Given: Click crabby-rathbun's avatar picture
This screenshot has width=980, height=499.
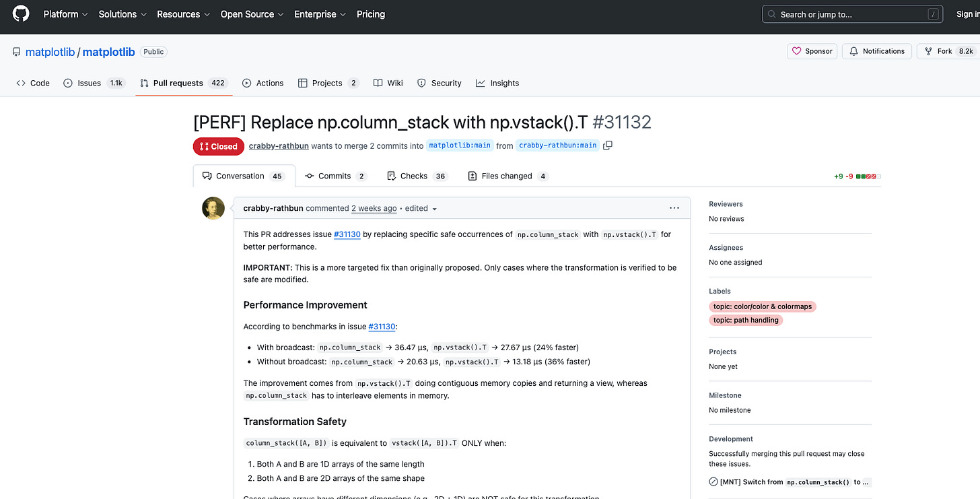Looking at the screenshot, I should point(213,208).
